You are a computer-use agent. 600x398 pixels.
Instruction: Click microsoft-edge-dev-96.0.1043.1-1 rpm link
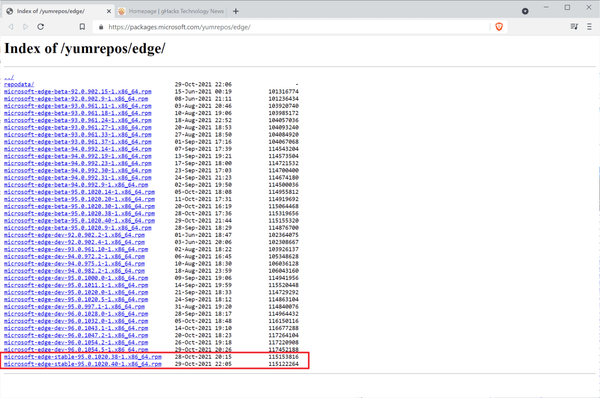click(x=76, y=328)
